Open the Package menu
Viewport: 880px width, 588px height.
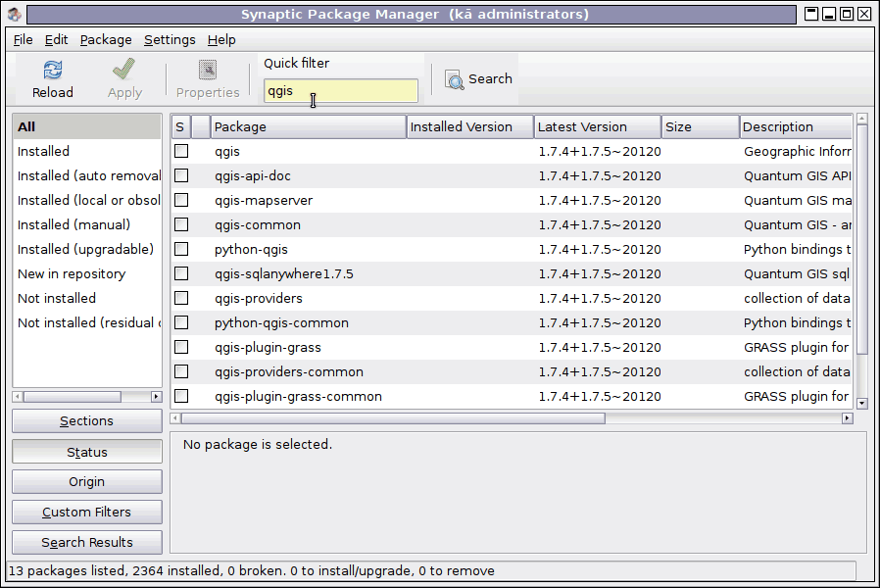(x=106, y=40)
